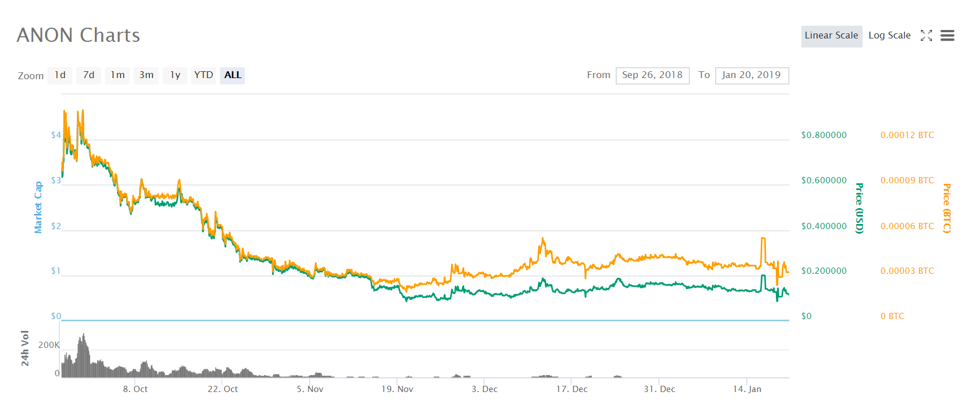Click the ANON Charts heading
Screen dimensions: 980x409
[79, 35]
